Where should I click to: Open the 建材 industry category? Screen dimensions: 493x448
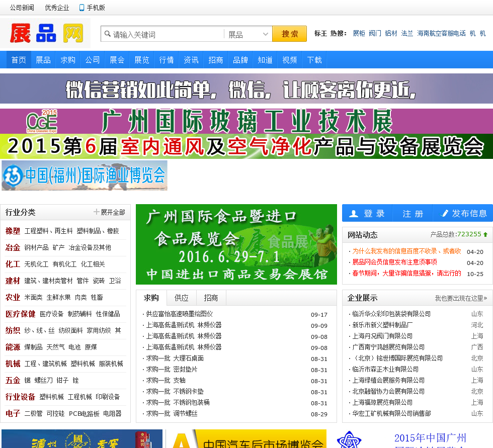pyautogui.click(x=13, y=281)
